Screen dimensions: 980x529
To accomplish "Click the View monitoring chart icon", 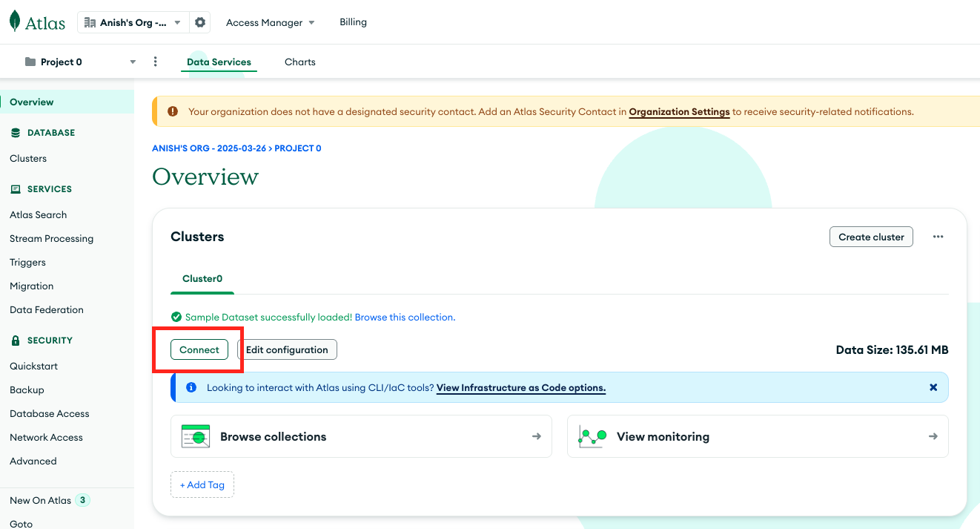I will [x=592, y=436].
